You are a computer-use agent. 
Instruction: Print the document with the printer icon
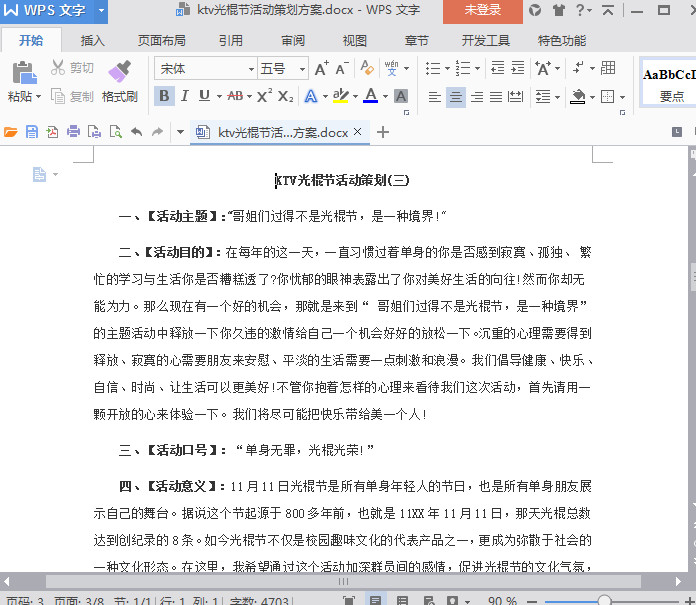pos(73,132)
